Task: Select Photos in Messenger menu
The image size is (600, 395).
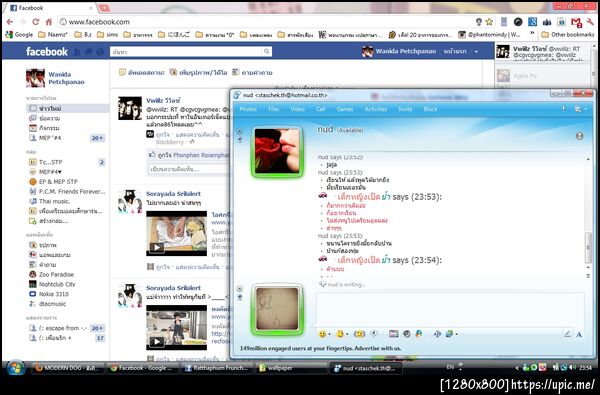Action: (248, 109)
